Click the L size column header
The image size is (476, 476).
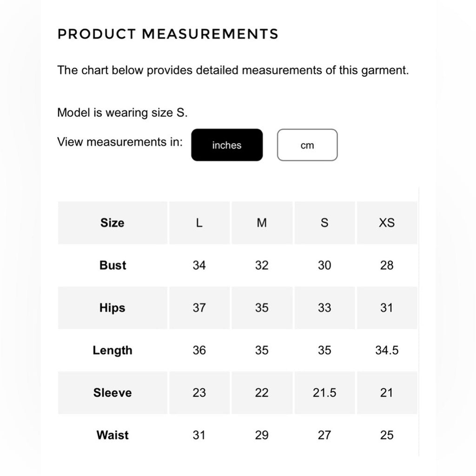[199, 223]
